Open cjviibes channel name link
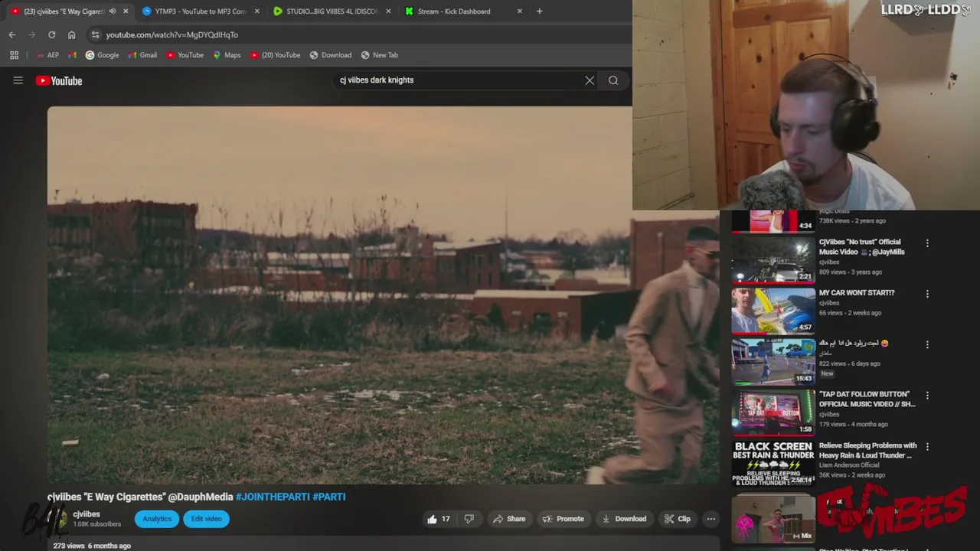Screen dimensions: 980x551 (87, 514)
